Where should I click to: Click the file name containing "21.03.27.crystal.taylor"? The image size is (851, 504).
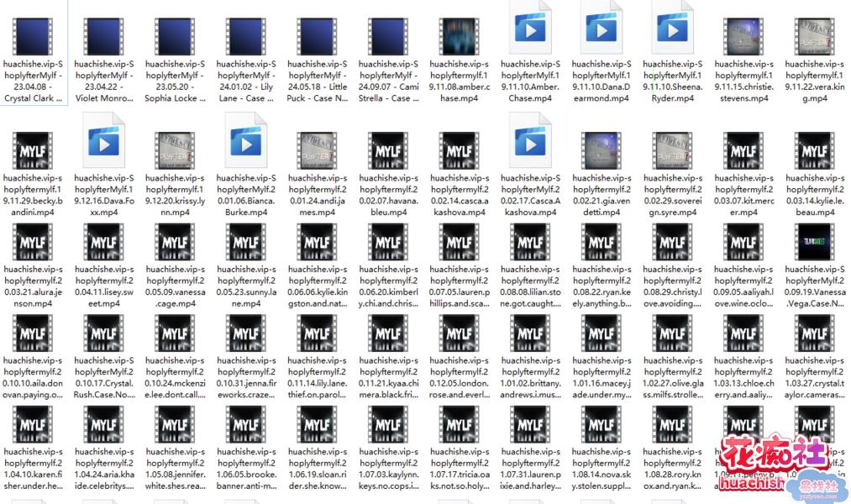click(x=815, y=378)
